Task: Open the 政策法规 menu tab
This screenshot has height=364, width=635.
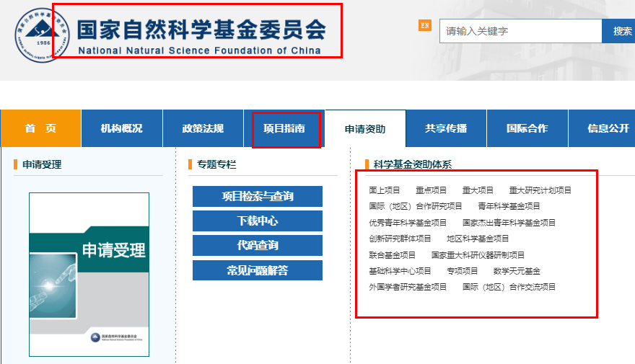Action: coord(203,128)
